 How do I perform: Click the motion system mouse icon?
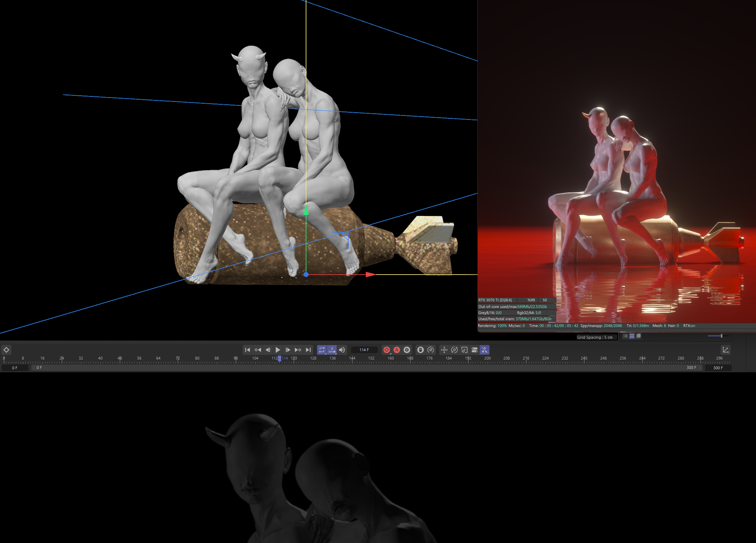[x=421, y=350]
